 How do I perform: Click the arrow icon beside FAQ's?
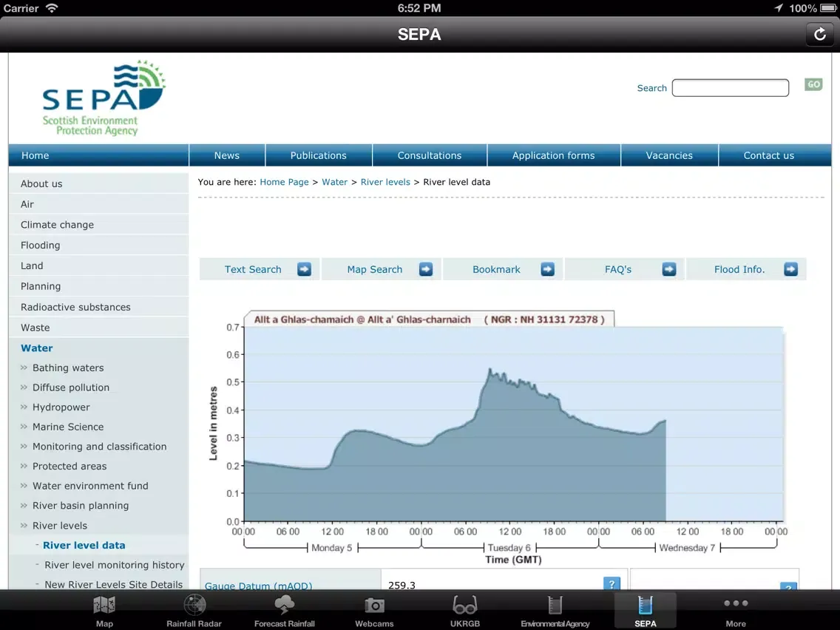click(669, 269)
